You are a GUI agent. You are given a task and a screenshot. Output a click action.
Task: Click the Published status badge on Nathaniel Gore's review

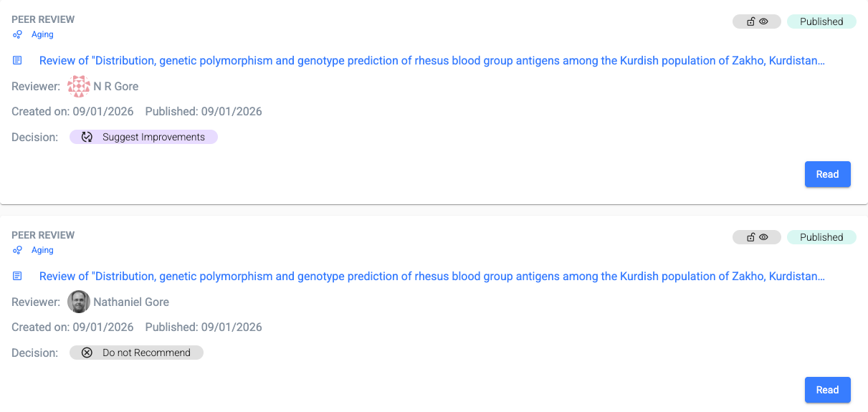tap(821, 237)
